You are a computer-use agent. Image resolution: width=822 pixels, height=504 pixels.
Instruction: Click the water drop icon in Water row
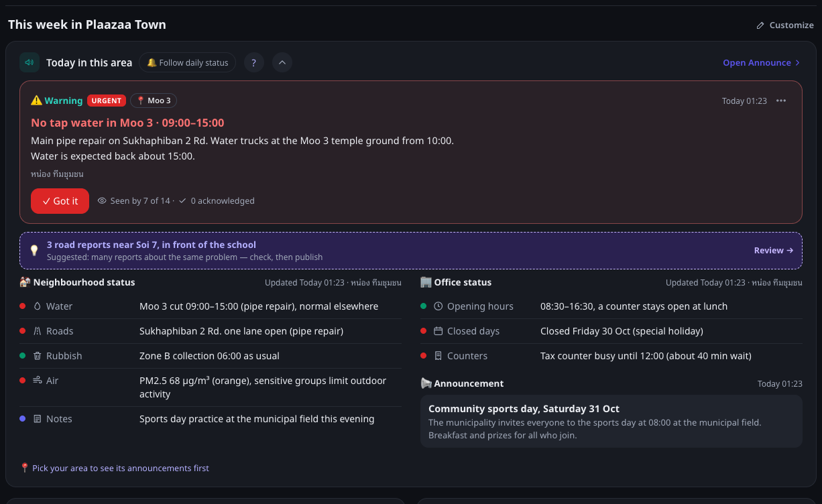(x=38, y=306)
